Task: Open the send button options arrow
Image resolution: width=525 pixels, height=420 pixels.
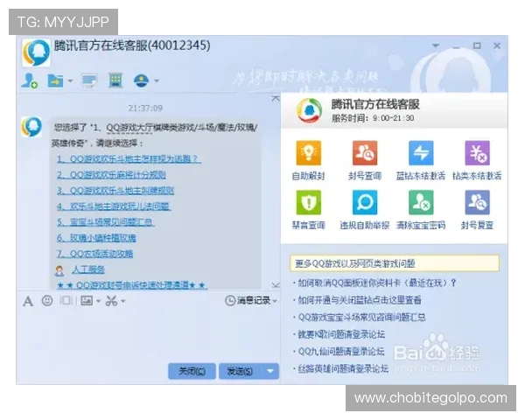Action: (x=270, y=371)
